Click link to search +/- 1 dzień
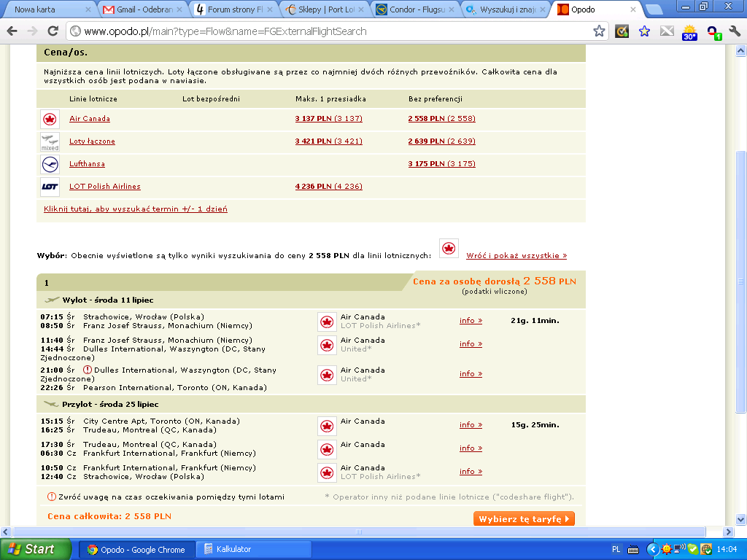 point(135,209)
